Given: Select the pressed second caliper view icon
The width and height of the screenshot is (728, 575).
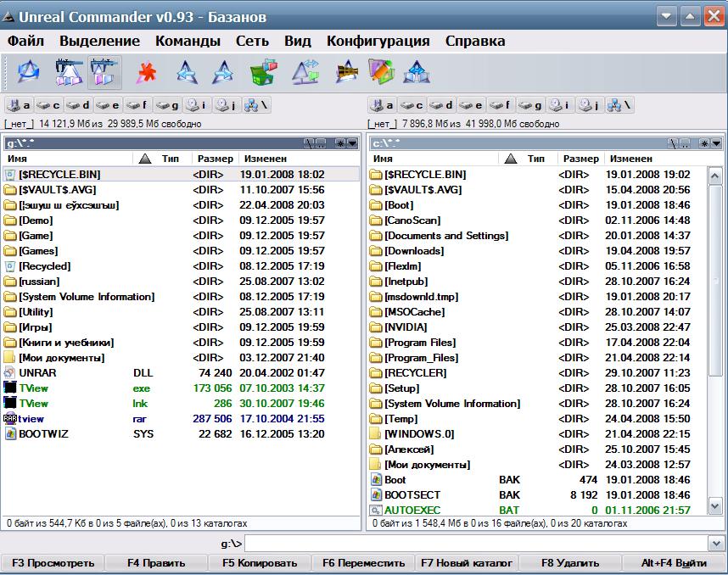Looking at the screenshot, I should tap(104, 72).
